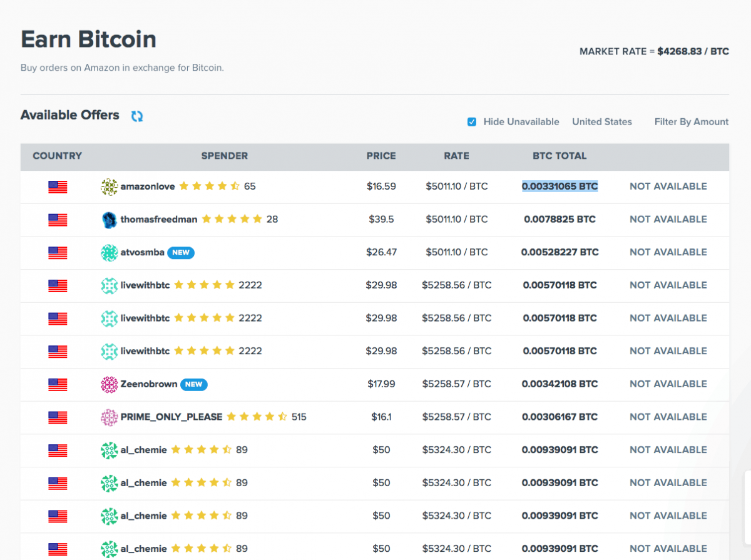Click thomasfreedman's blue avatar icon
This screenshot has height=560, width=751.
[110, 220]
